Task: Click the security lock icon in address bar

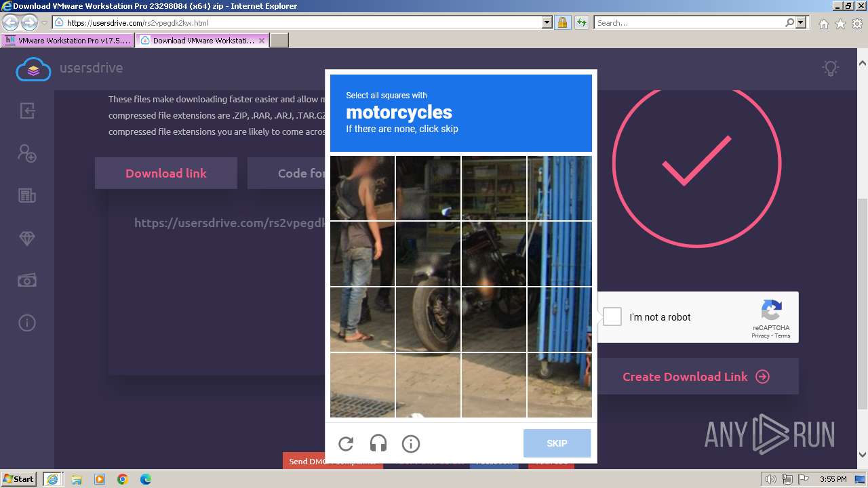Action: (562, 22)
